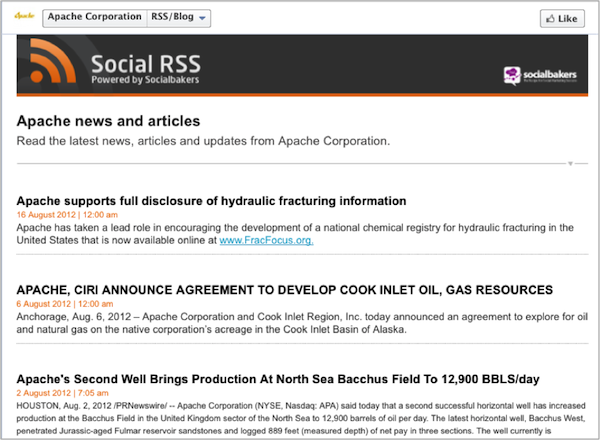Open 'APACHE, CIRI ANNOUNCE AGREEMENT' headline
The image size is (600, 440).
pos(284,290)
